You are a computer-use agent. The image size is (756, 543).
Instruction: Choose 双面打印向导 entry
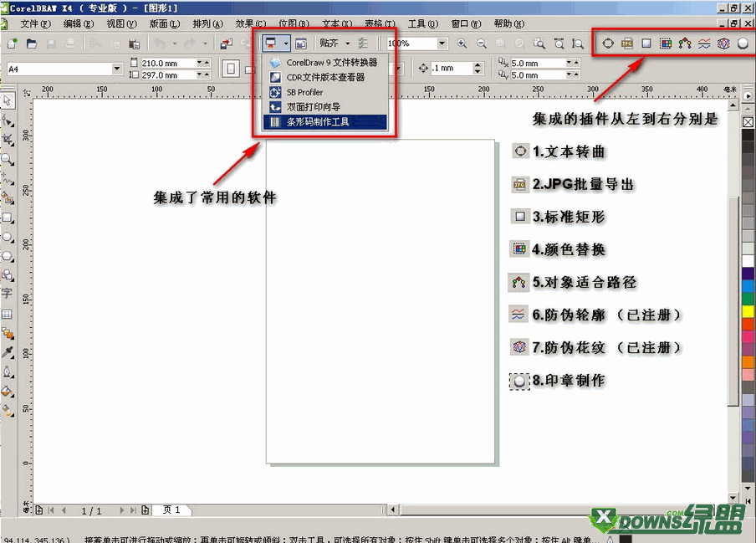[325, 107]
